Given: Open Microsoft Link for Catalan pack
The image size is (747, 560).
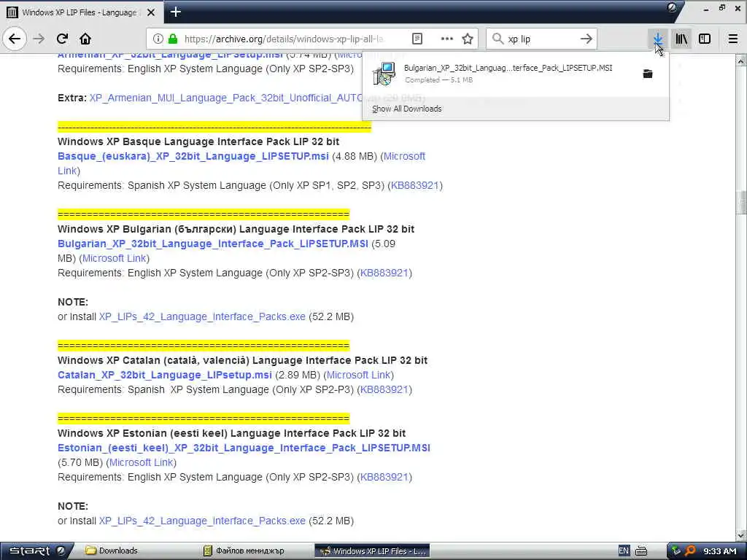Looking at the screenshot, I should click(x=358, y=375).
